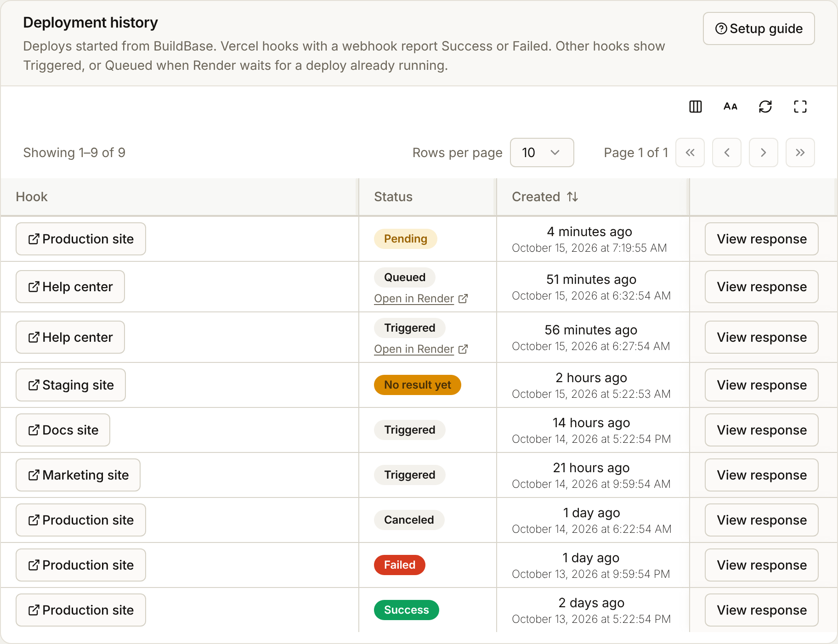Click the text size AA icon
The height and width of the screenshot is (644, 838).
[730, 107]
